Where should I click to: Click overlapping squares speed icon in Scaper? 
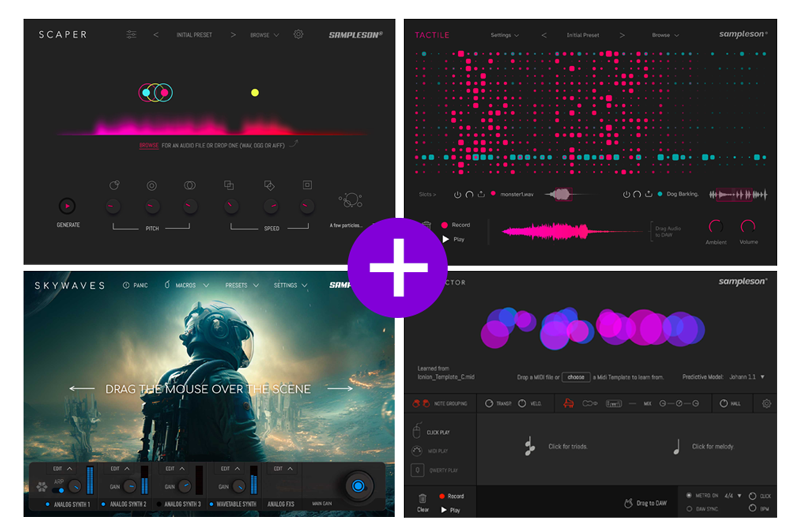(229, 185)
